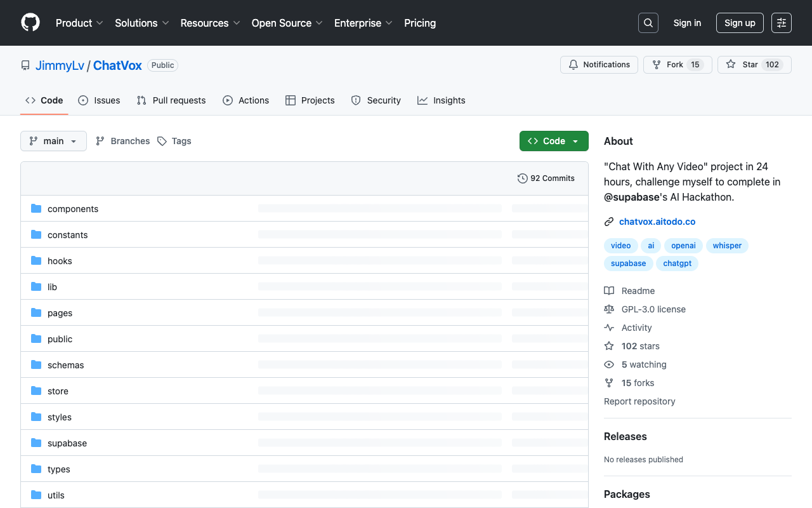812x508 pixels.
Task: Click the video topic tag
Action: [621, 246]
